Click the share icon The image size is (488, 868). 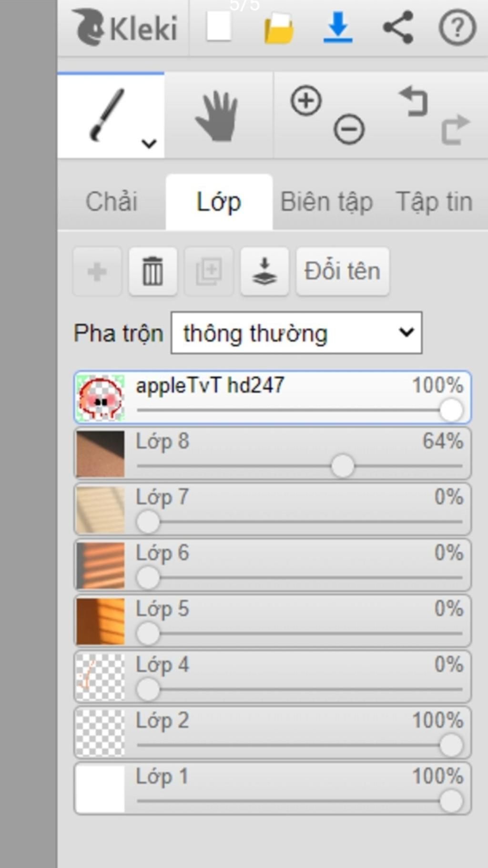[x=398, y=28]
